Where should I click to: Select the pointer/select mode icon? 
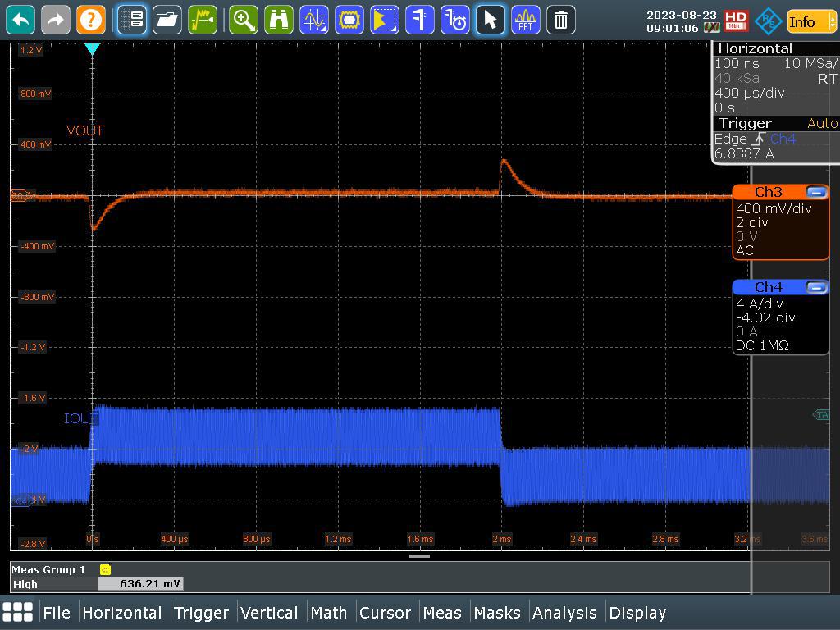(490, 20)
